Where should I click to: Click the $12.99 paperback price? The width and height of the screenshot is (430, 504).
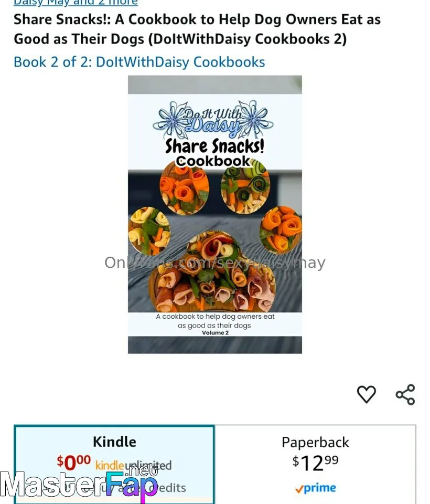[x=315, y=463]
